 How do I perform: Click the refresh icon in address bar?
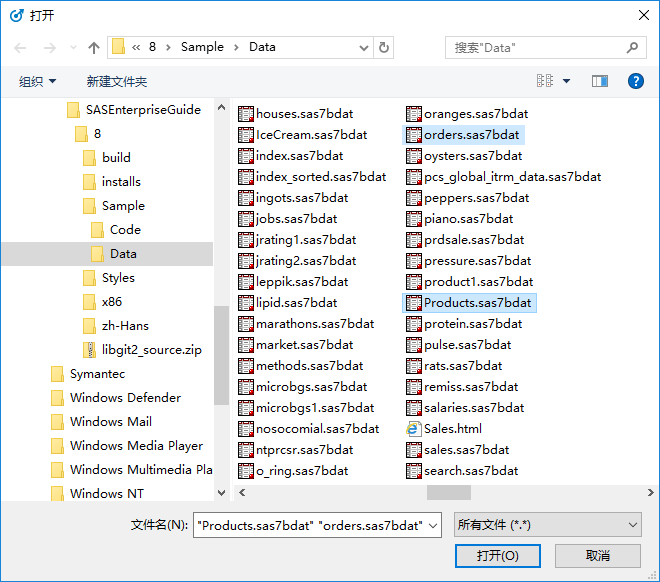385,47
